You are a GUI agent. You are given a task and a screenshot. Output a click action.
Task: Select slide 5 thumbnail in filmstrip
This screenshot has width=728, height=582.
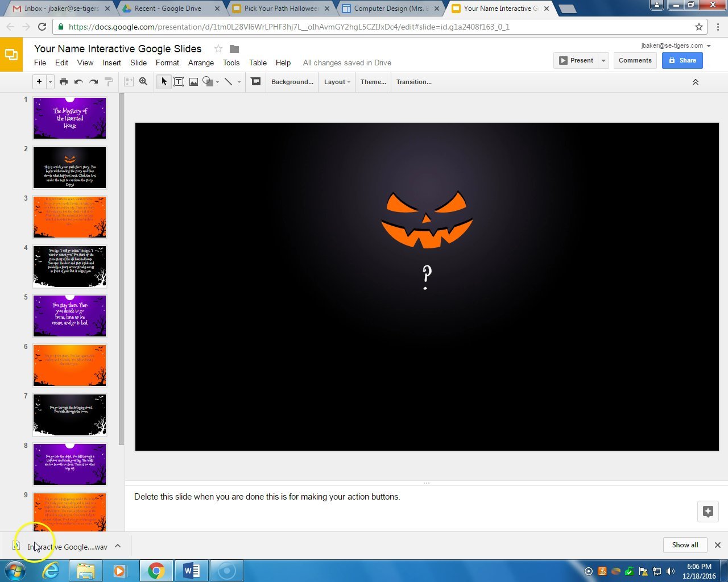tap(69, 315)
